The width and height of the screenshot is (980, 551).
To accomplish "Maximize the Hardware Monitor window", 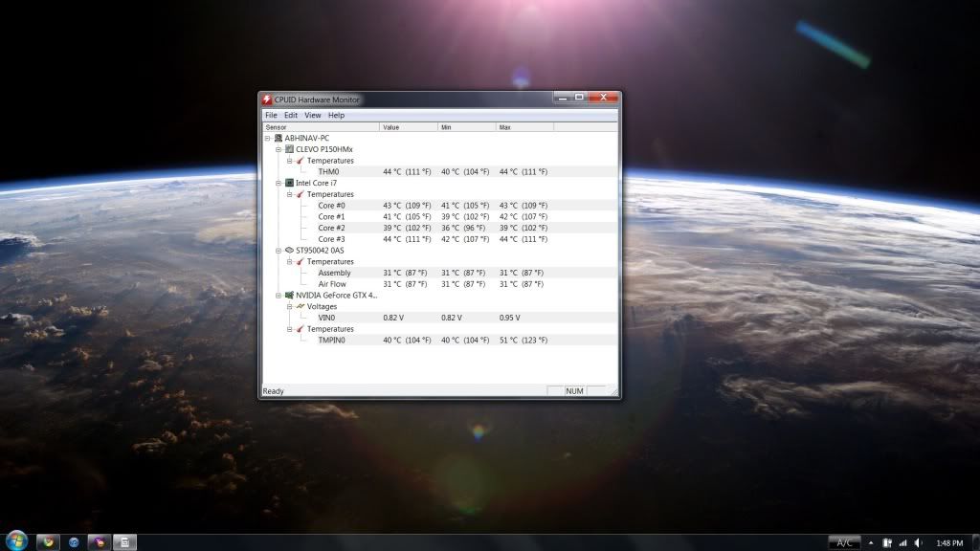I will coord(579,98).
